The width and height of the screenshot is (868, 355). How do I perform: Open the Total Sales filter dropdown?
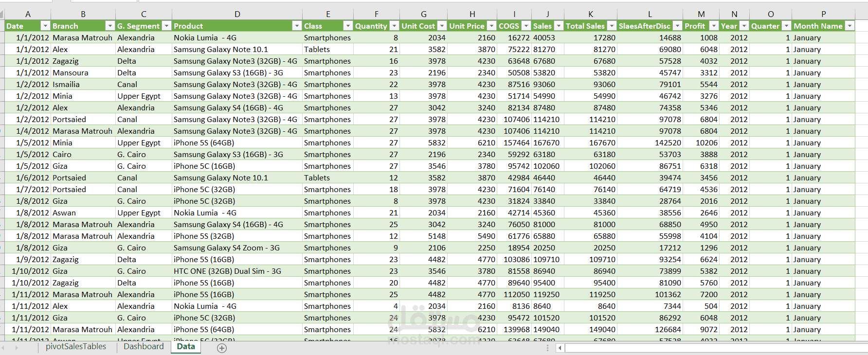[x=612, y=26]
